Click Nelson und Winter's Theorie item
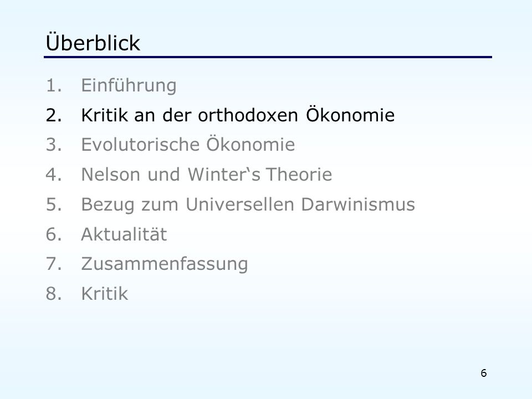The height and width of the screenshot is (399, 532). (x=207, y=175)
